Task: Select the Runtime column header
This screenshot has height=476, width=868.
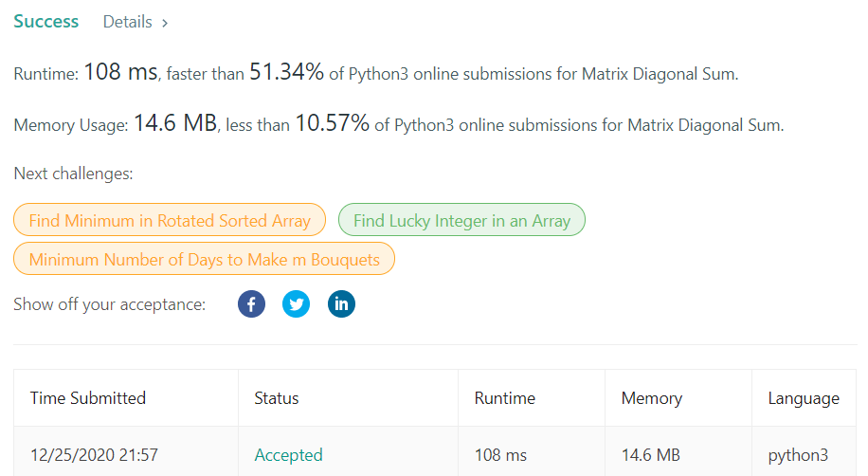Action: click(505, 398)
